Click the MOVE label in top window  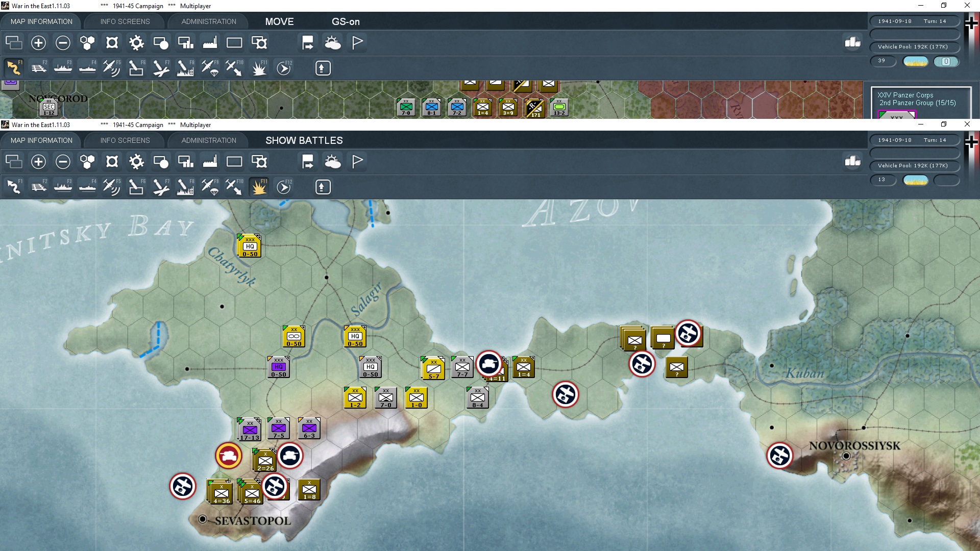(x=279, y=21)
